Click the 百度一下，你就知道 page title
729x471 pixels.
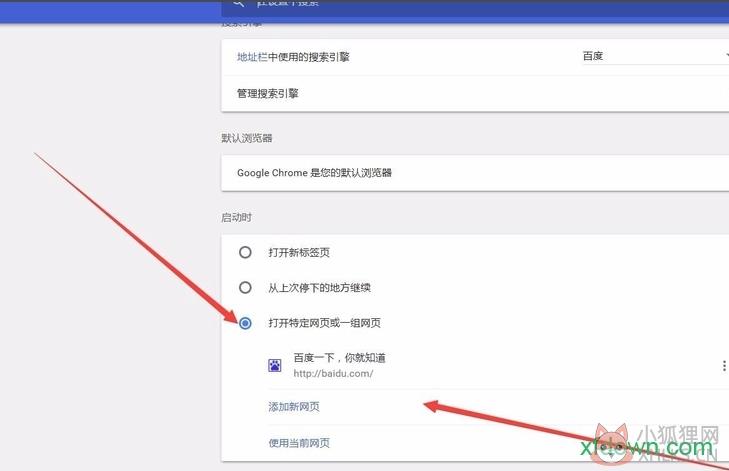tap(339, 358)
